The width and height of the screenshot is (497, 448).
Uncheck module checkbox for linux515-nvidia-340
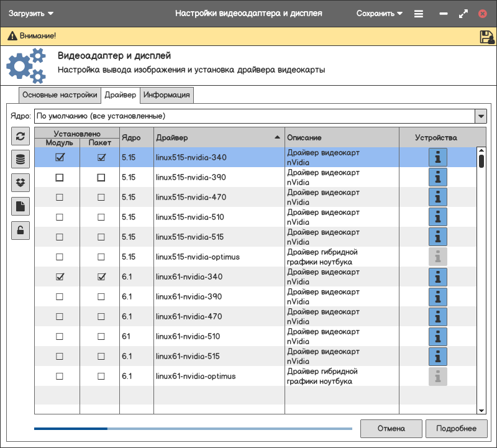[60, 158]
